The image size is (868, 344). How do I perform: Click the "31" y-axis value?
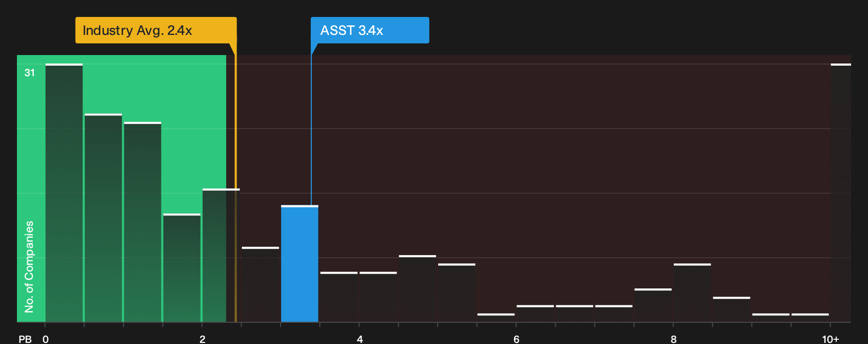(30, 73)
